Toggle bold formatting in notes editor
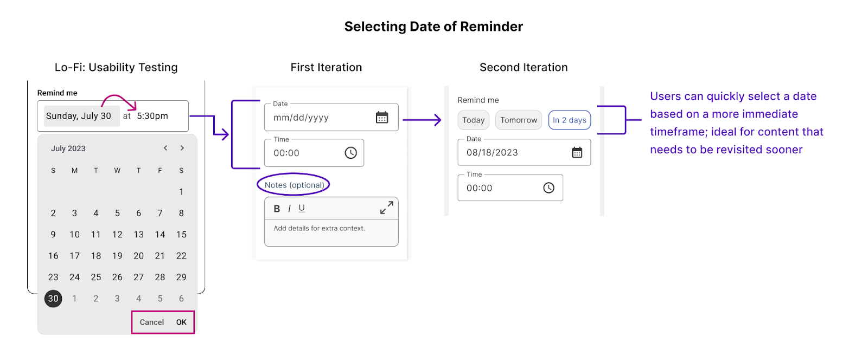This screenshot has width=868, height=349. click(277, 209)
